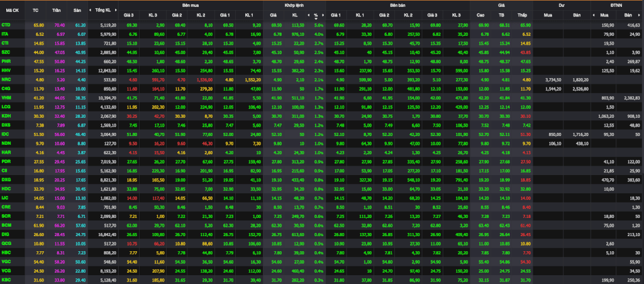Select LCG buy volume 202,30

coord(158,106)
